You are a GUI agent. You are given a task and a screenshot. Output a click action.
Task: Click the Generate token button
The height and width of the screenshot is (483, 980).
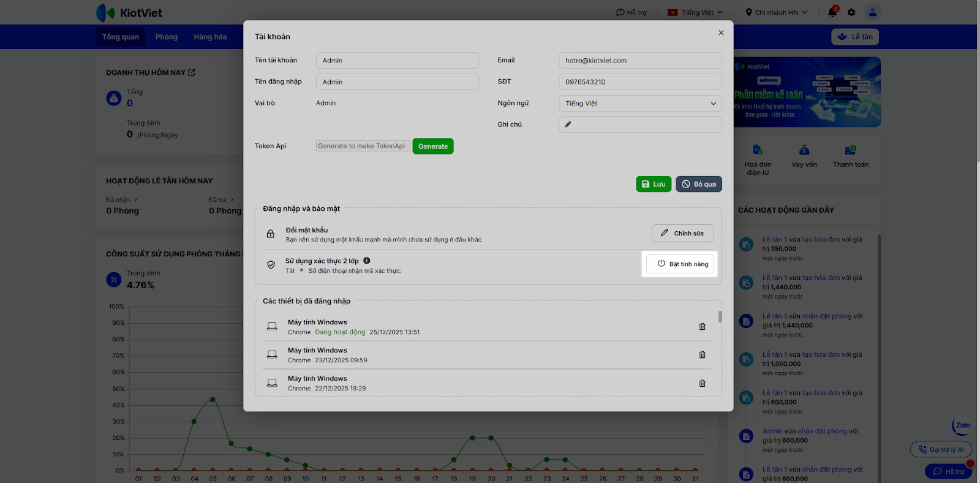click(x=433, y=146)
